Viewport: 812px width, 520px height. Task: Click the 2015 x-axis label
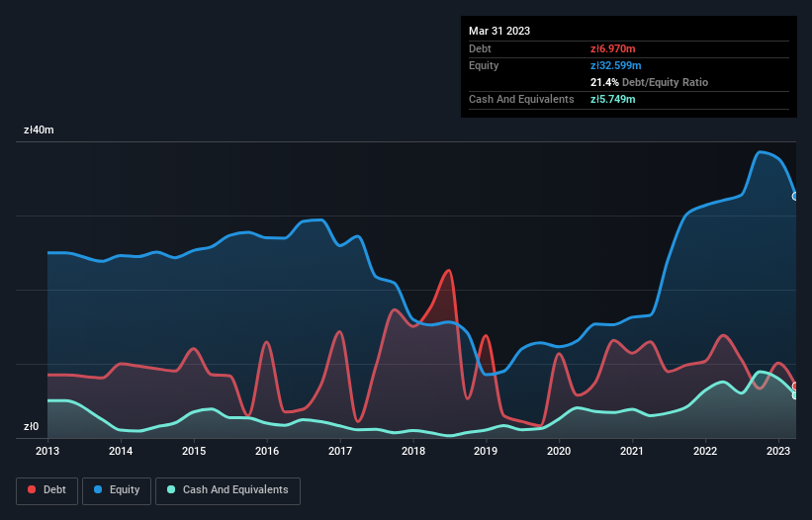click(x=194, y=451)
